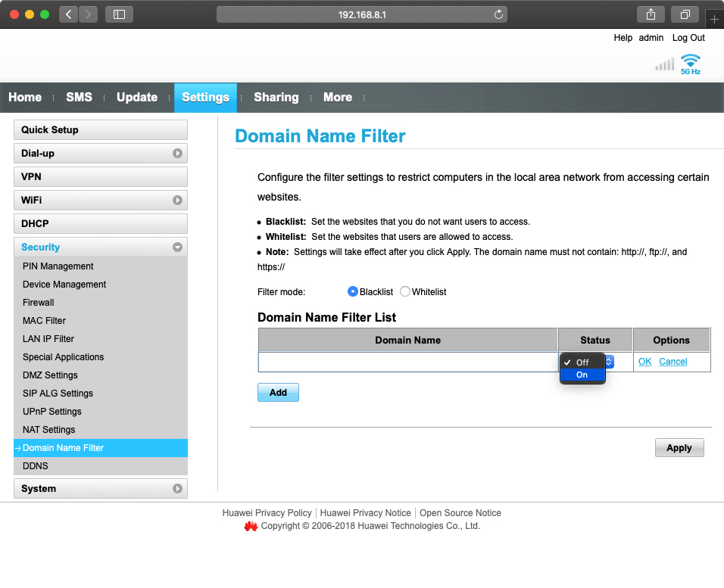Show all tabs overview icon
The height and width of the screenshot is (588, 724).
685,14
